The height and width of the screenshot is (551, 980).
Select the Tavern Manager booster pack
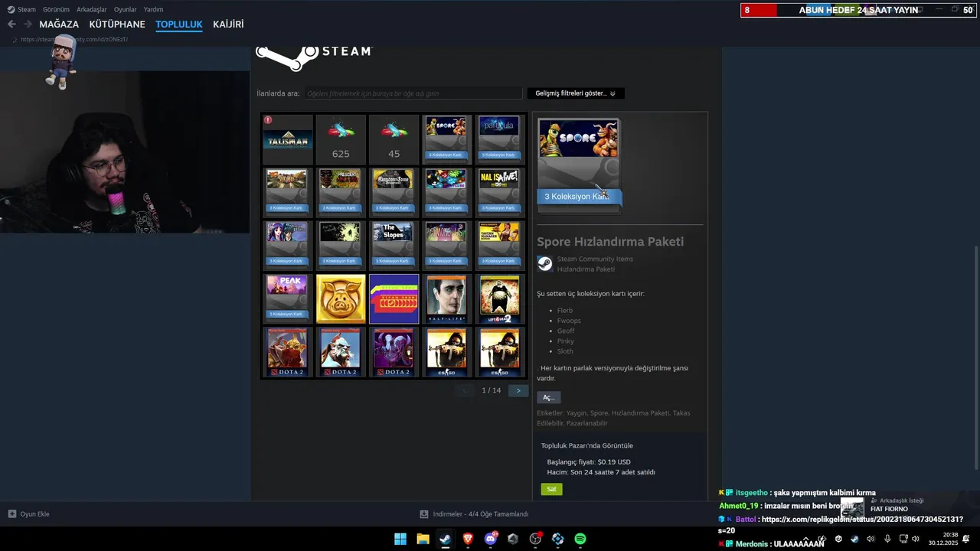coord(499,246)
